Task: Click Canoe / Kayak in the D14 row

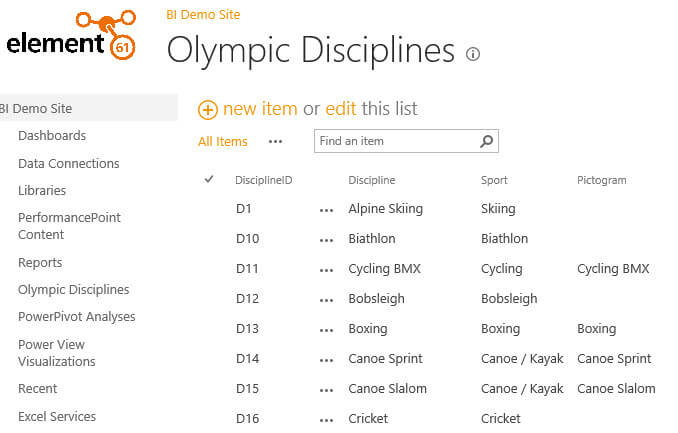Action: (x=522, y=359)
